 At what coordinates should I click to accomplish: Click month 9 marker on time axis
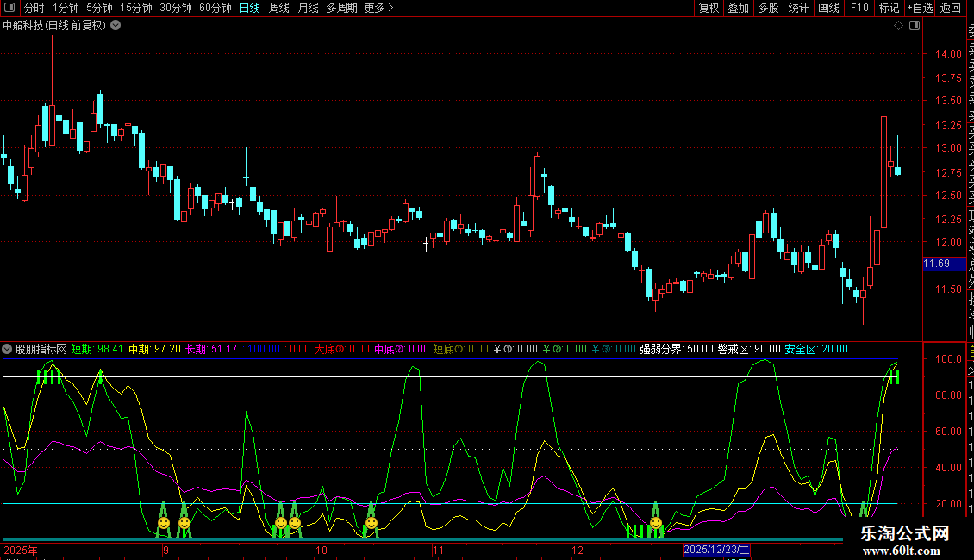pyautogui.click(x=165, y=550)
